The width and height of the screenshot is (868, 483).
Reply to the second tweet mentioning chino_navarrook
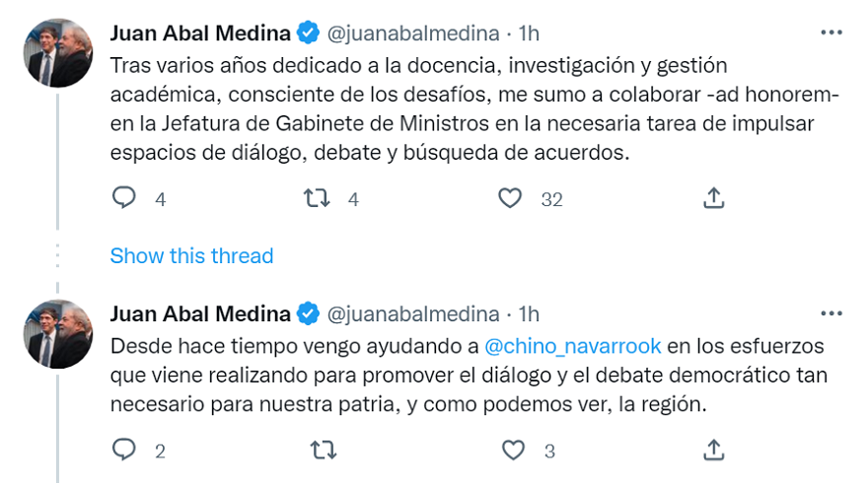point(123,450)
